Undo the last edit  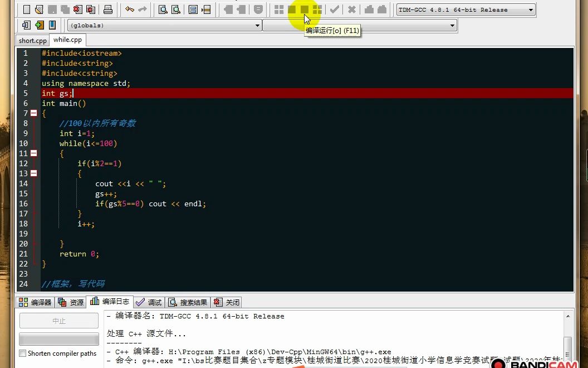tap(129, 9)
